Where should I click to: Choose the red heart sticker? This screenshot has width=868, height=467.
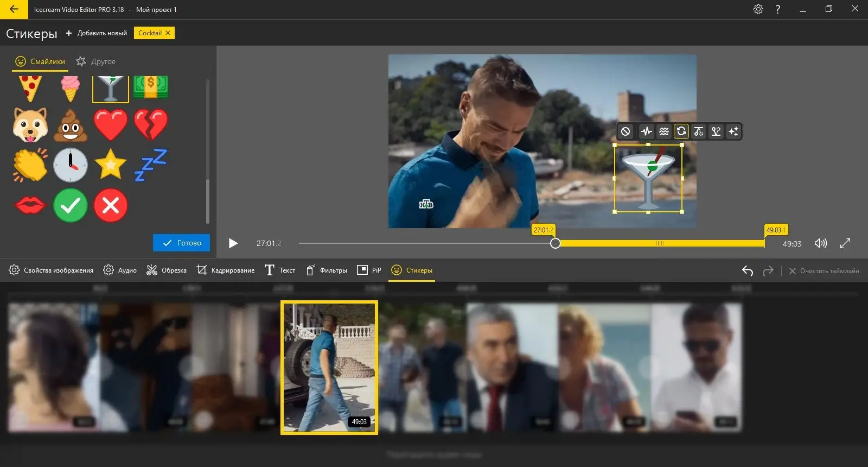click(111, 124)
